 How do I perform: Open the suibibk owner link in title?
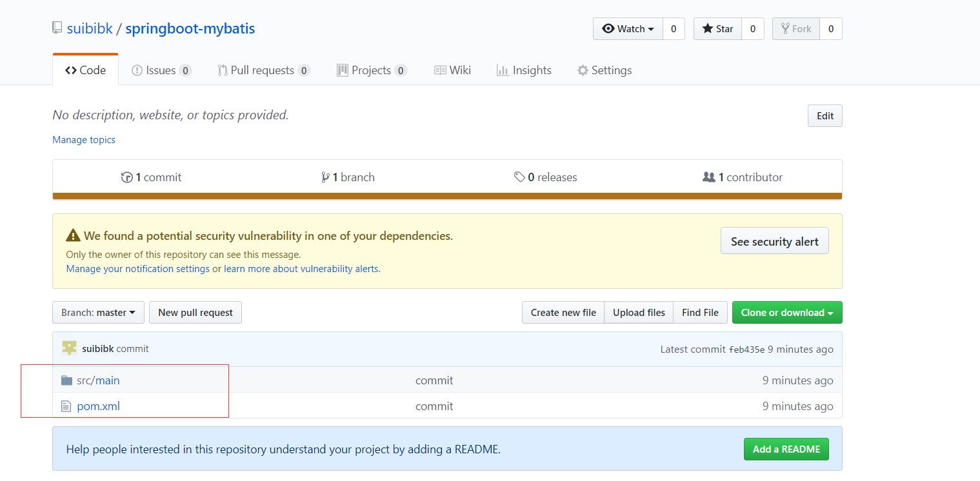90,28
